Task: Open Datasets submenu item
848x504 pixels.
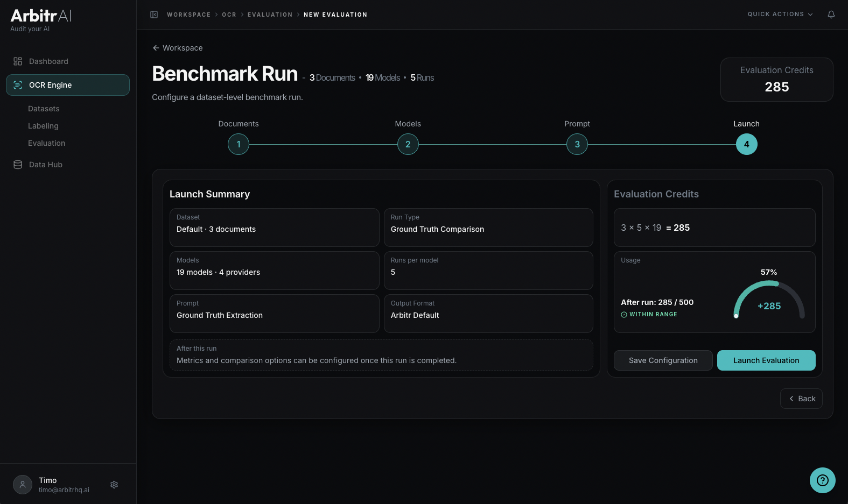Action: point(44,109)
